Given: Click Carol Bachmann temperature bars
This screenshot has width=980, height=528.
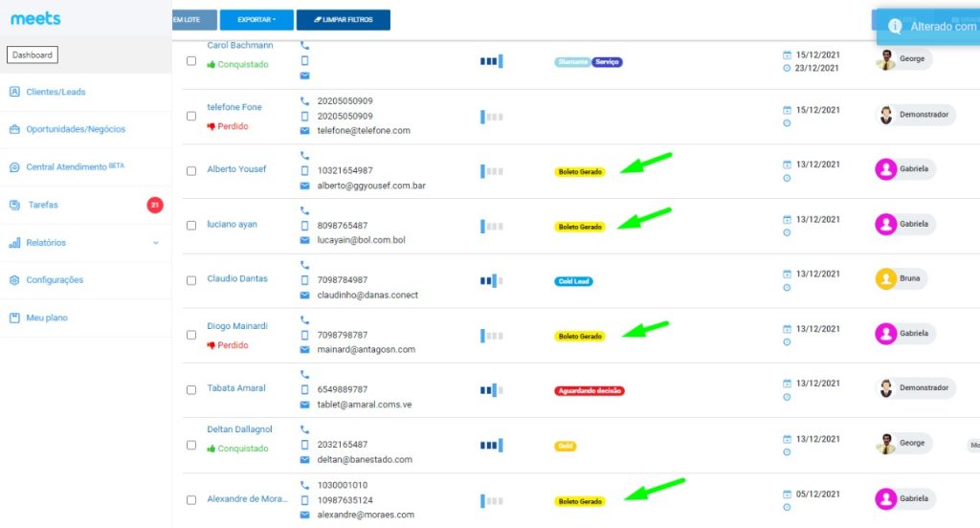Looking at the screenshot, I should (x=492, y=61).
